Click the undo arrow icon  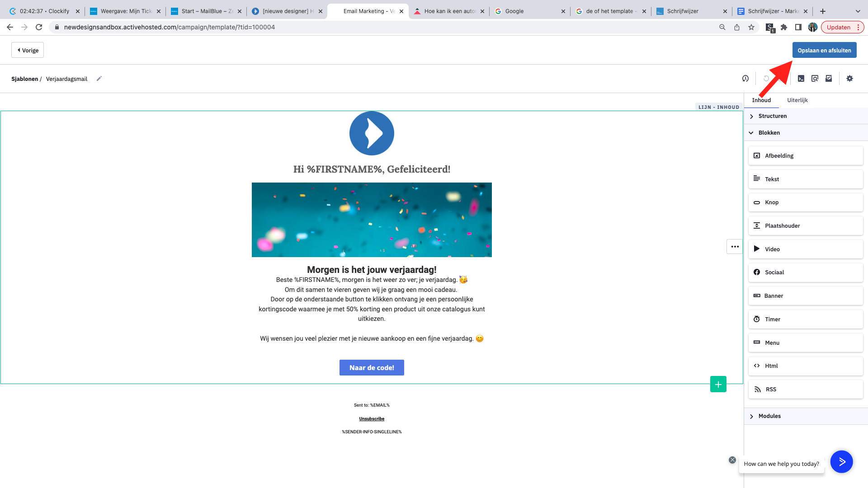coord(766,79)
